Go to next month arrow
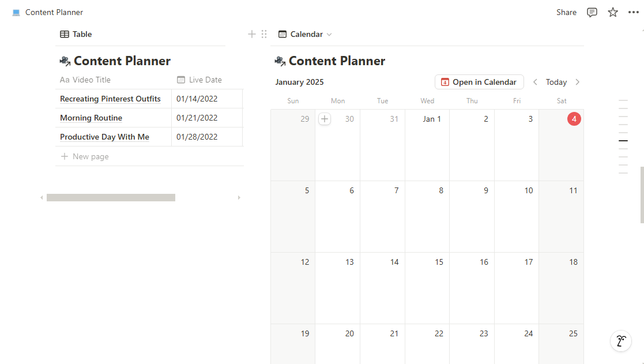Viewport: 644px width, 364px height. coord(578,82)
